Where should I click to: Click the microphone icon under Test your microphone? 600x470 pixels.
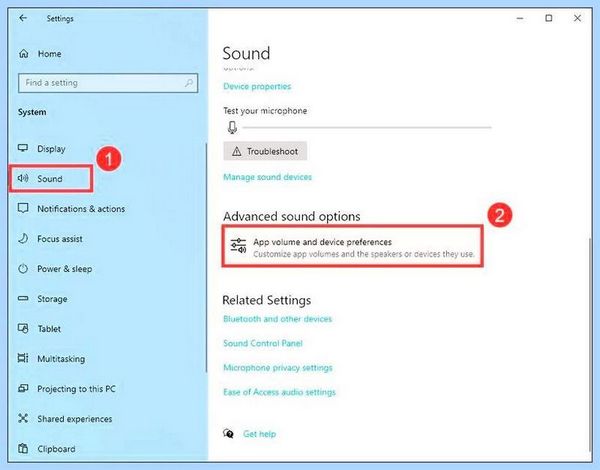232,127
